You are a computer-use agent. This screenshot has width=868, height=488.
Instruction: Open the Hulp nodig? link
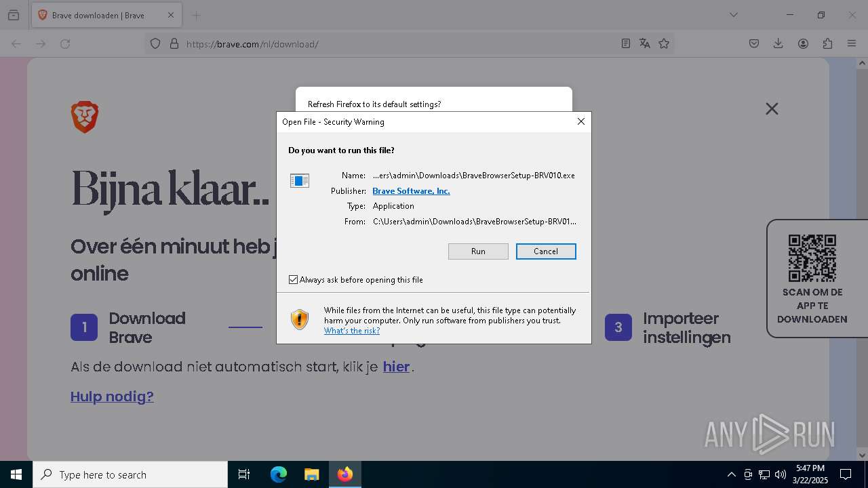pos(112,396)
